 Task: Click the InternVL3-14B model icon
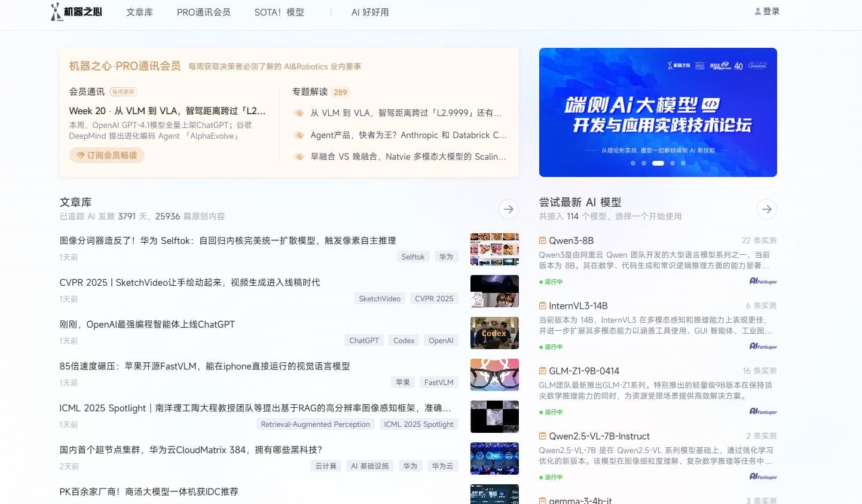click(x=541, y=306)
